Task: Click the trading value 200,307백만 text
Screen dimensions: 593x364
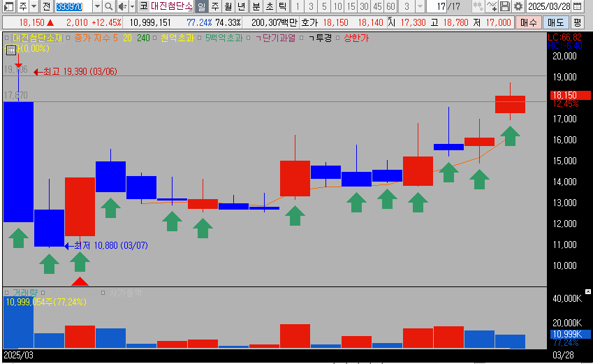Action: (x=274, y=22)
